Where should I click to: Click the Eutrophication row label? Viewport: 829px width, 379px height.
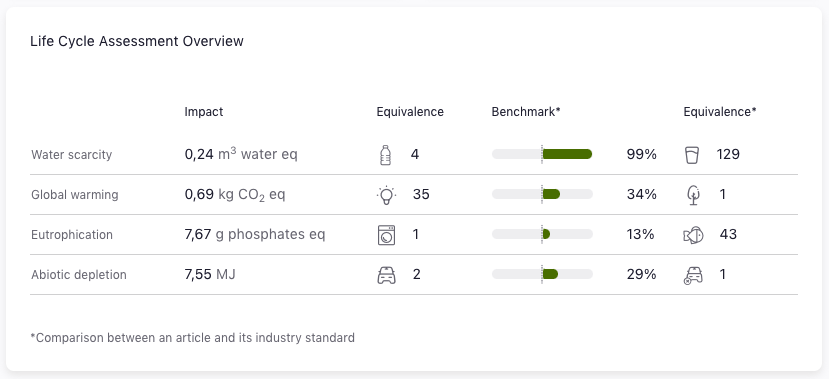[72, 235]
